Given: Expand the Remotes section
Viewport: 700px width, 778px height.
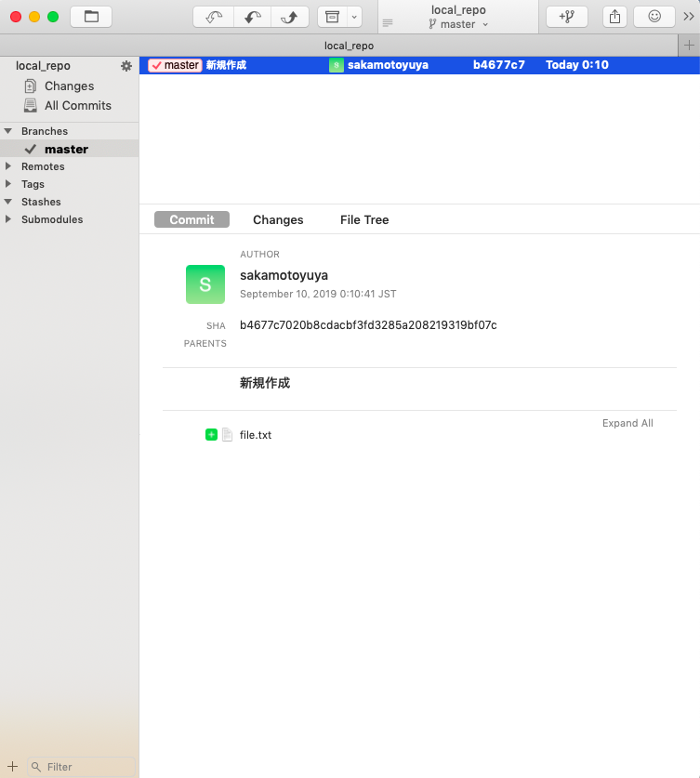Looking at the screenshot, I should 8,166.
